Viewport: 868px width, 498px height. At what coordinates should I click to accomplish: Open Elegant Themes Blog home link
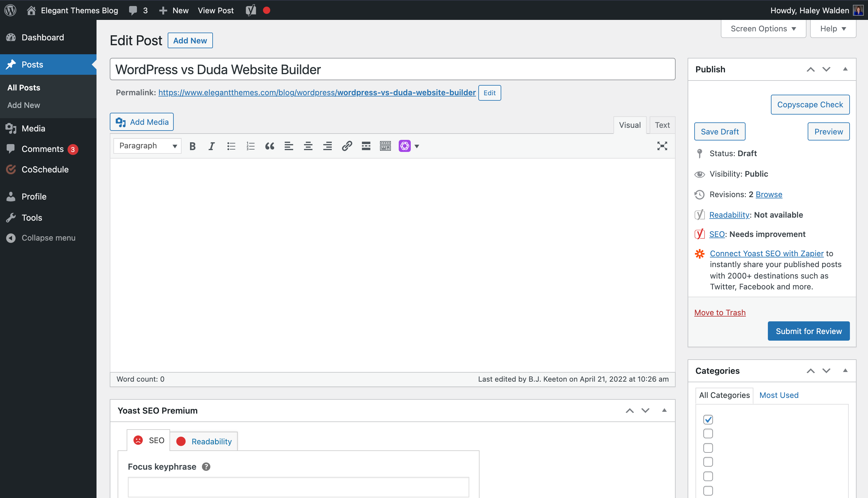tap(72, 10)
